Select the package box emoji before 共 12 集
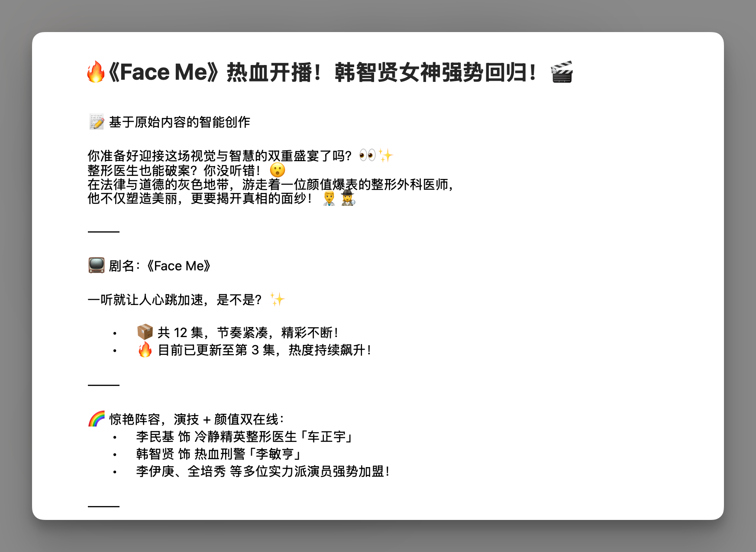The height and width of the screenshot is (552, 756). [145, 332]
